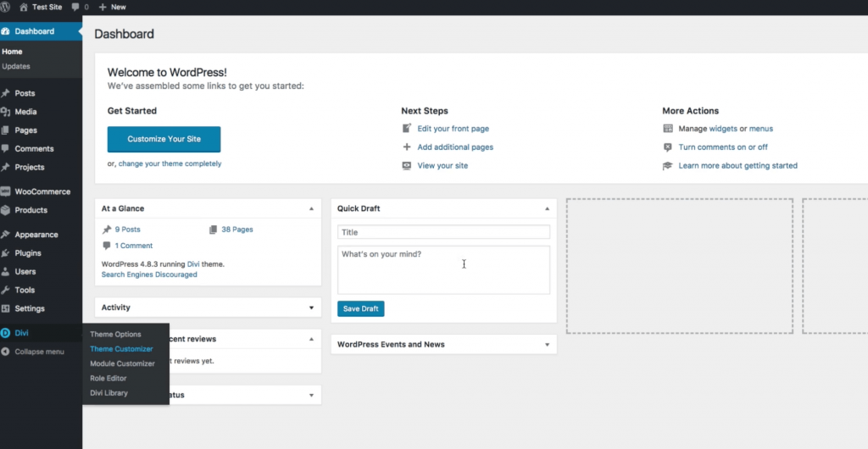Click the Comments icon in sidebar

click(x=6, y=149)
